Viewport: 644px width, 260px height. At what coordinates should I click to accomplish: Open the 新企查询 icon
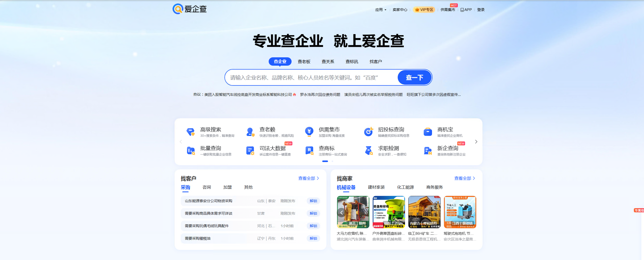point(428,151)
